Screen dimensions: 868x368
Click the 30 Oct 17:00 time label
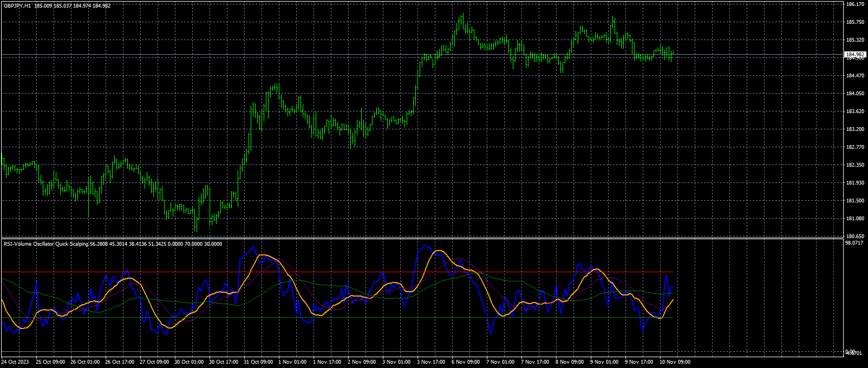[x=224, y=362]
